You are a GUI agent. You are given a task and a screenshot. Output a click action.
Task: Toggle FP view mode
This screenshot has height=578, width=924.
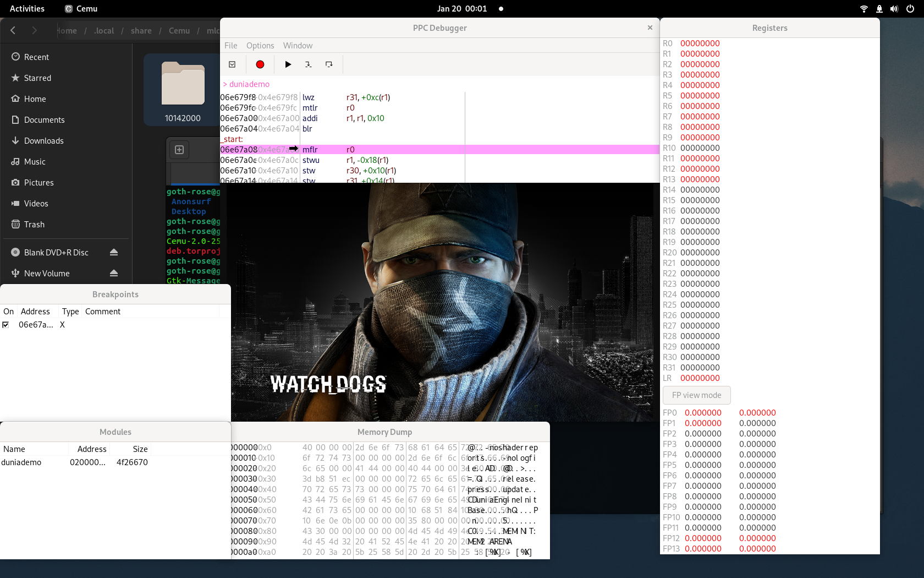tap(696, 395)
